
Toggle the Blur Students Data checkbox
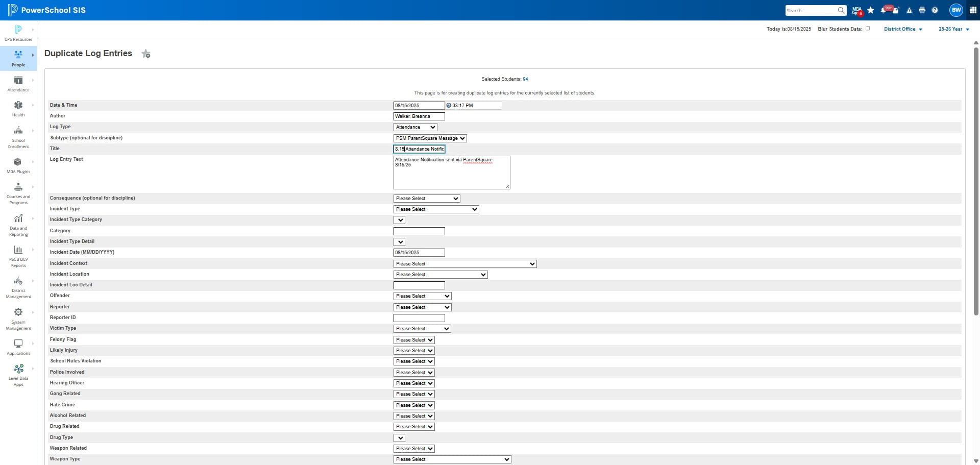868,29
